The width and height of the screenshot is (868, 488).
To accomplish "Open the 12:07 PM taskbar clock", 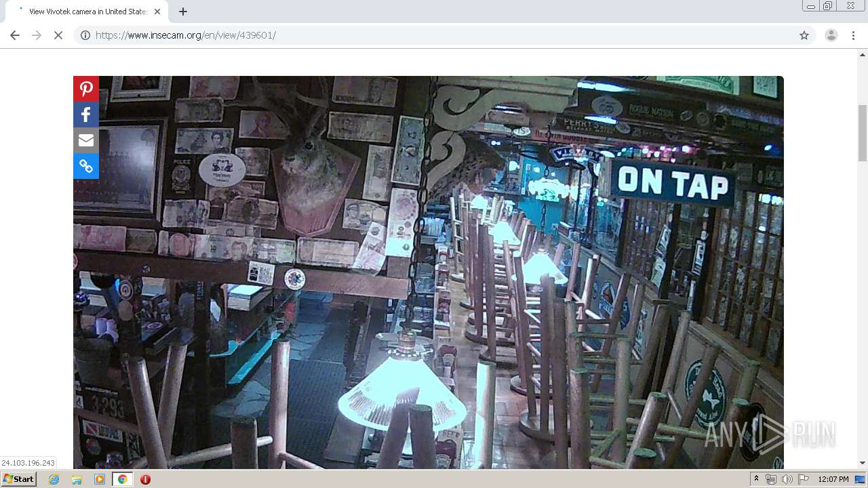I will tap(833, 479).
